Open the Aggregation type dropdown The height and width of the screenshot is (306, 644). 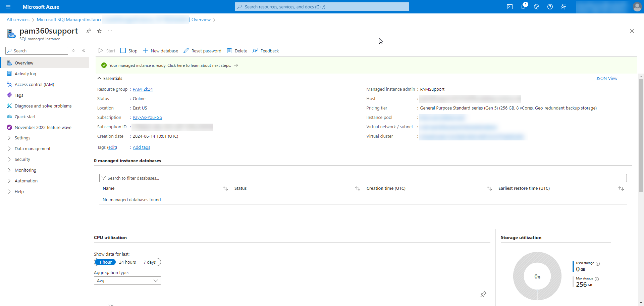(127, 280)
